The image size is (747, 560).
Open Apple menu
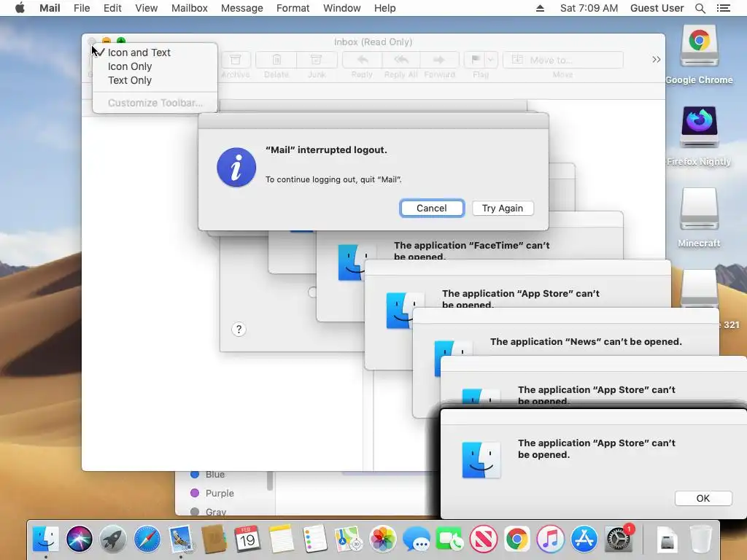pyautogui.click(x=20, y=8)
